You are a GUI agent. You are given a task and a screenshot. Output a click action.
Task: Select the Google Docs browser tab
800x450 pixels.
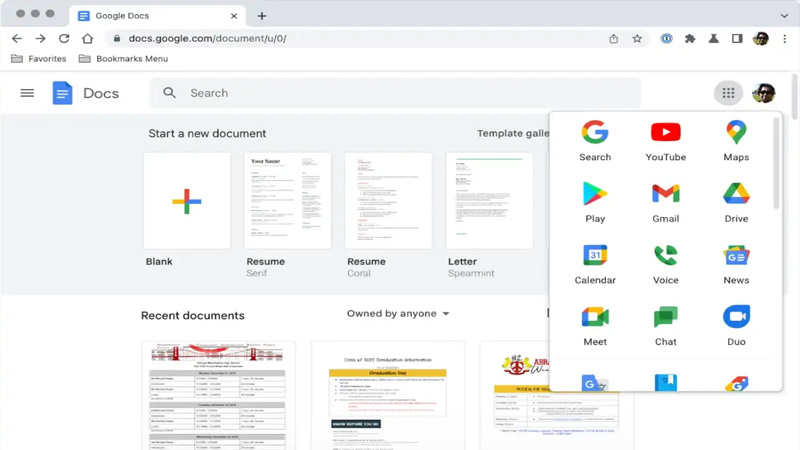[x=157, y=16]
